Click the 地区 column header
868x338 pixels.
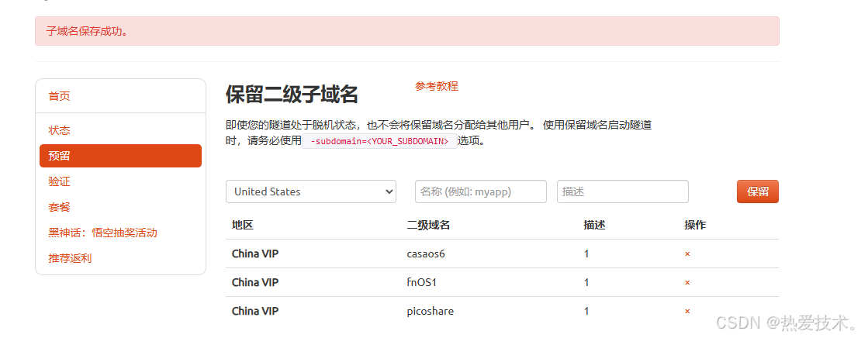click(243, 225)
